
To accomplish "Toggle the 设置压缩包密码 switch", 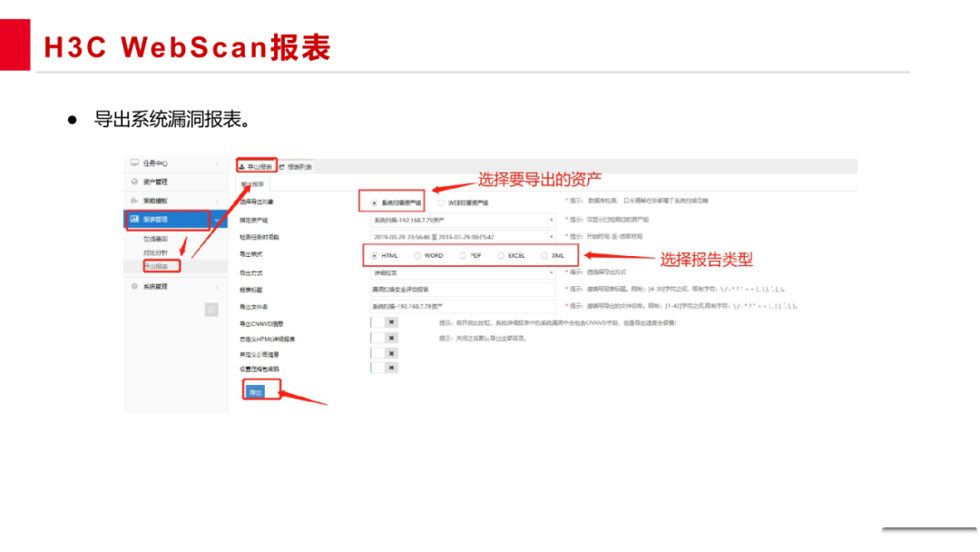I will pos(384,368).
